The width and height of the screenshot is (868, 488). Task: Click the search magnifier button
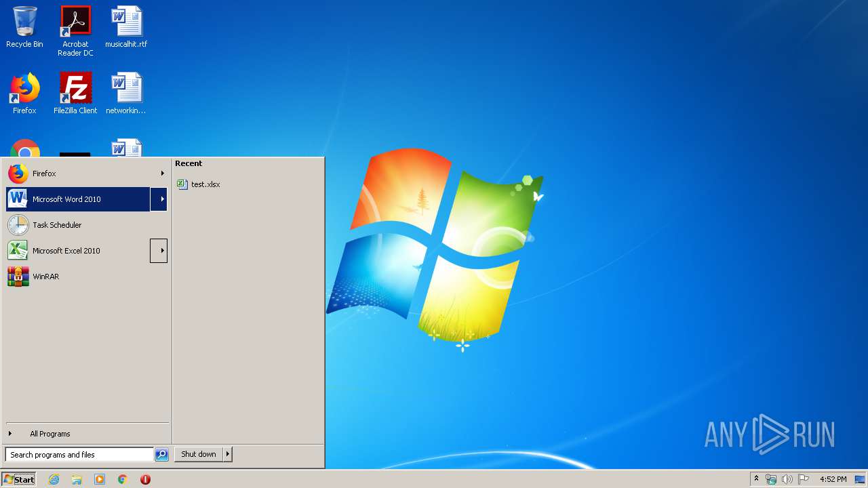(161, 455)
